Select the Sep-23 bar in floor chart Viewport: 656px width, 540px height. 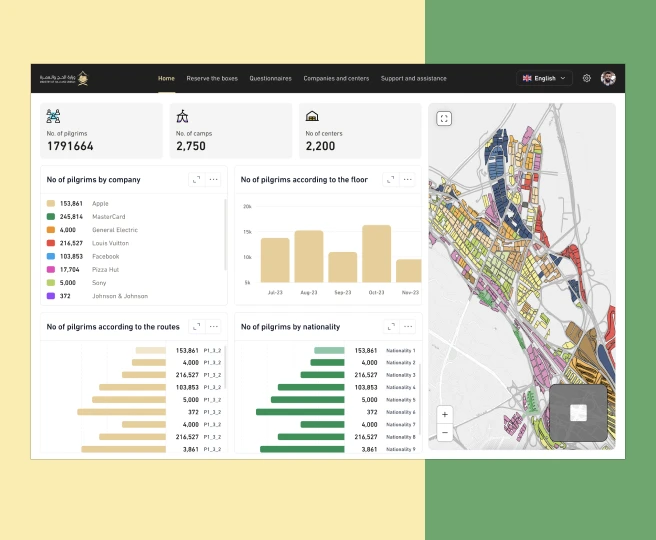pyautogui.click(x=343, y=267)
